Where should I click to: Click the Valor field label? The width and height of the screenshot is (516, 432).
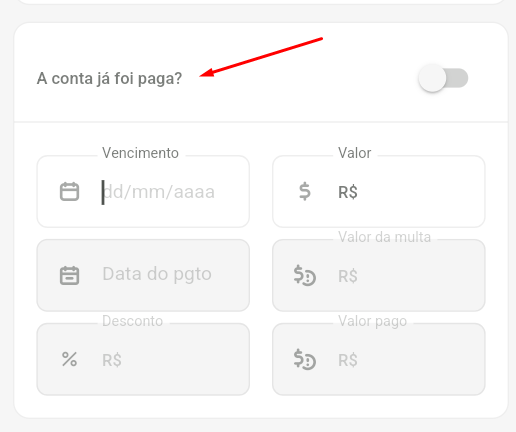354,153
